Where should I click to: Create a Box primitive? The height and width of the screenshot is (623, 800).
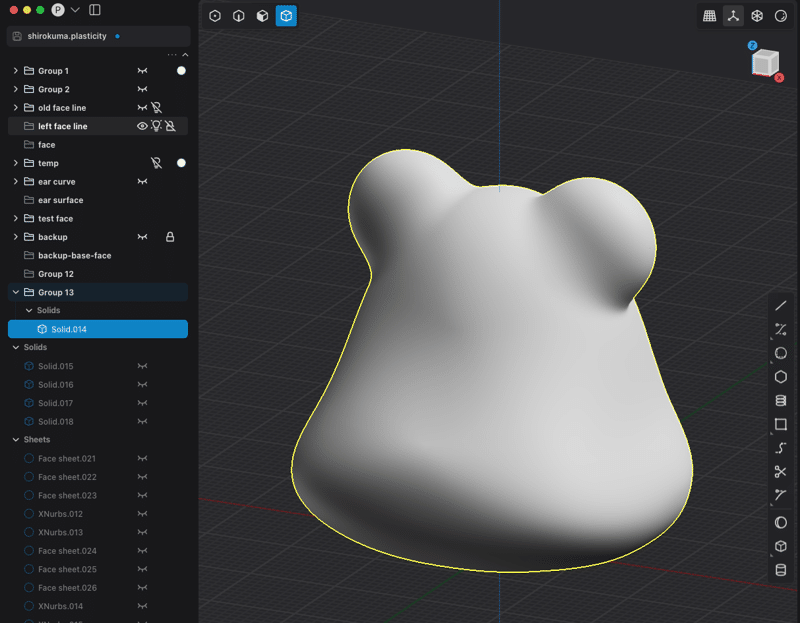tap(780, 546)
